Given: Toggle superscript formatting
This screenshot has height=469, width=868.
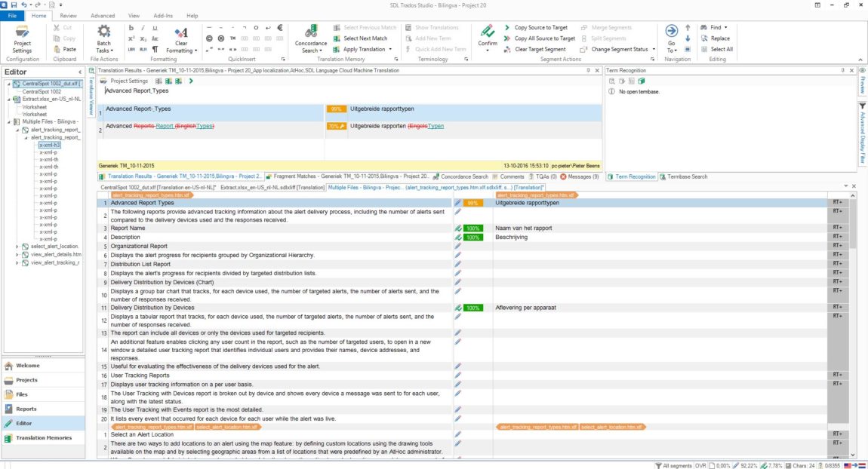Looking at the screenshot, I should [x=131, y=38].
